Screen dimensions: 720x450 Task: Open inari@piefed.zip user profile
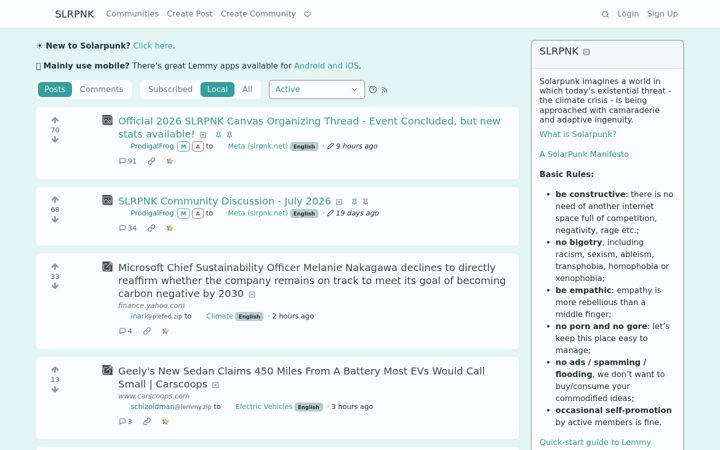[x=156, y=316]
